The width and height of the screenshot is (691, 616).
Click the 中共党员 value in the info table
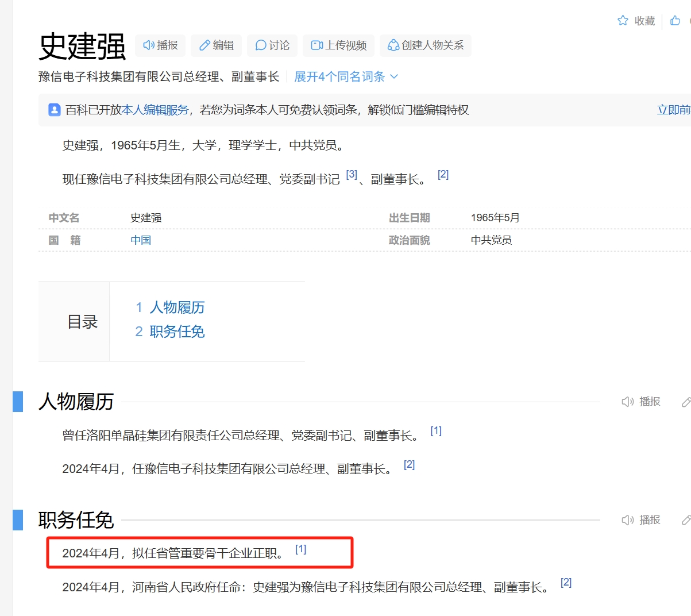pos(491,240)
